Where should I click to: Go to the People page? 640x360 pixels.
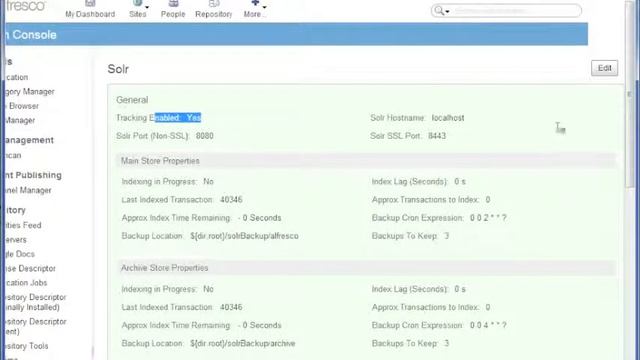[173, 14]
